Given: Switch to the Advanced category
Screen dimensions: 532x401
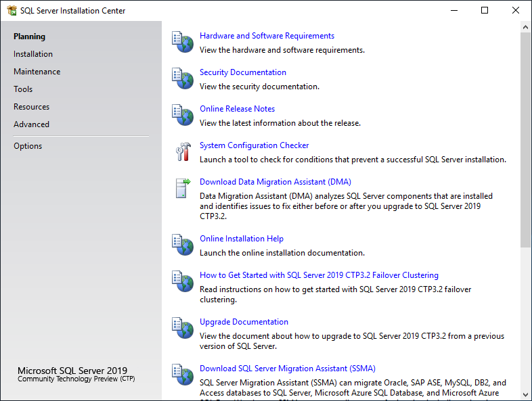Looking at the screenshot, I should (31, 124).
